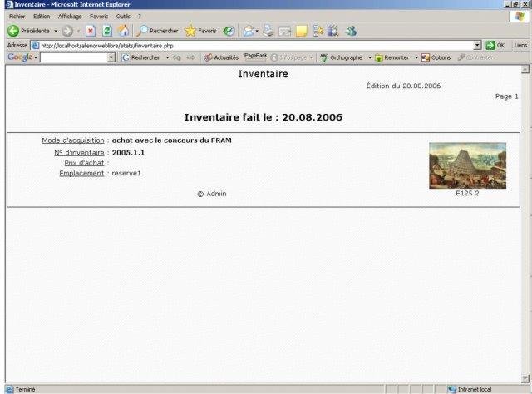Expand the Remonter dropdown arrow
Viewport: 532px width, 394px height.
tap(416, 57)
